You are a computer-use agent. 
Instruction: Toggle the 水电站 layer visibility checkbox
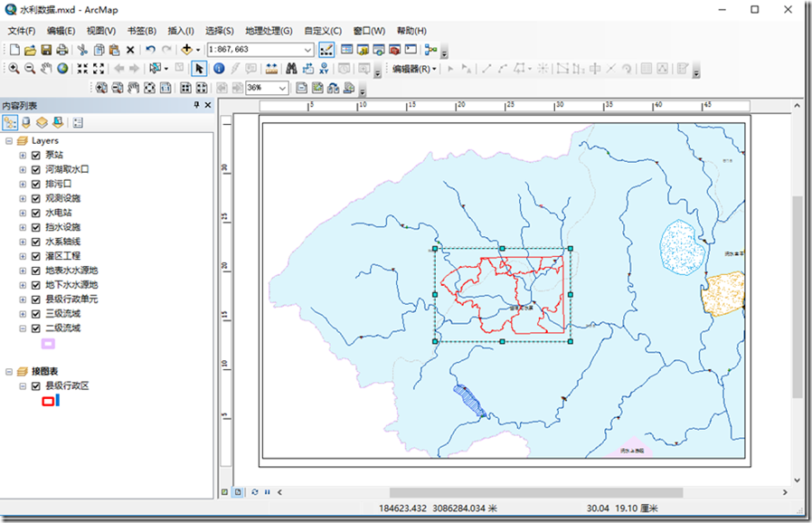(36, 213)
